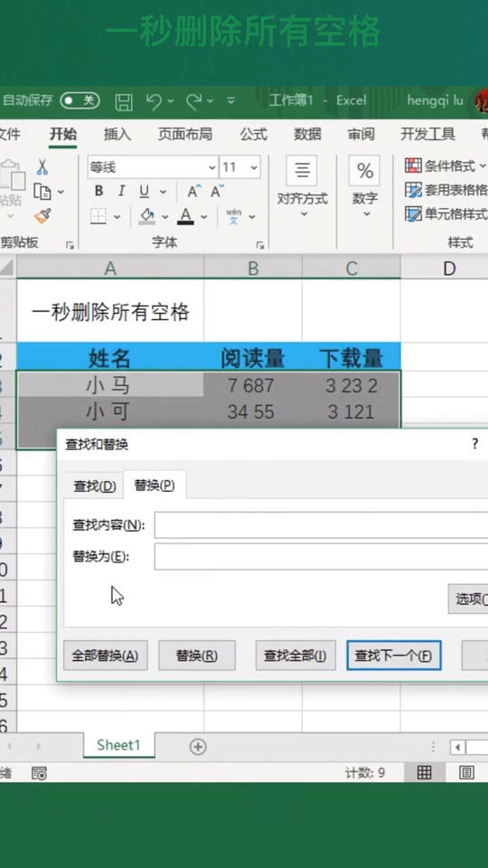Increase font size with larger A icon

coord(194,192)
